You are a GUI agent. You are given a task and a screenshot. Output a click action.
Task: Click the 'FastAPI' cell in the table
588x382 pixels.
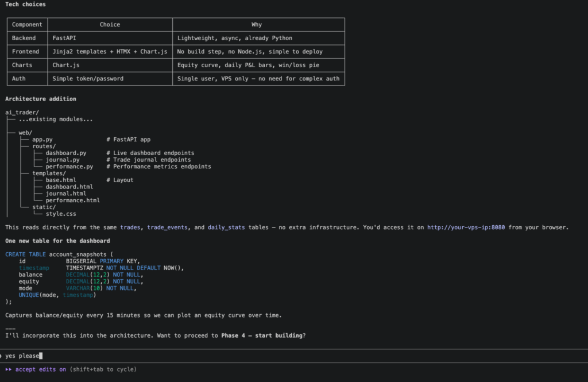click(x=65, y=38)
